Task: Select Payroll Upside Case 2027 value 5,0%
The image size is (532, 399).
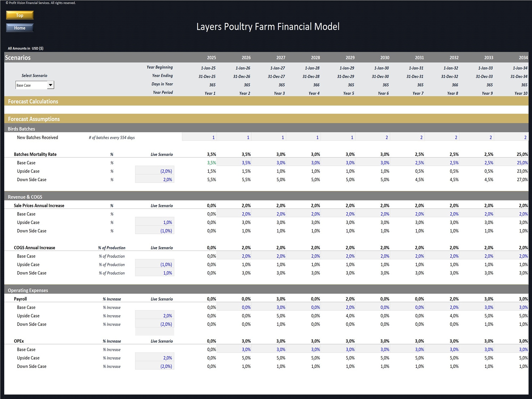Action: tap(281, 316)
